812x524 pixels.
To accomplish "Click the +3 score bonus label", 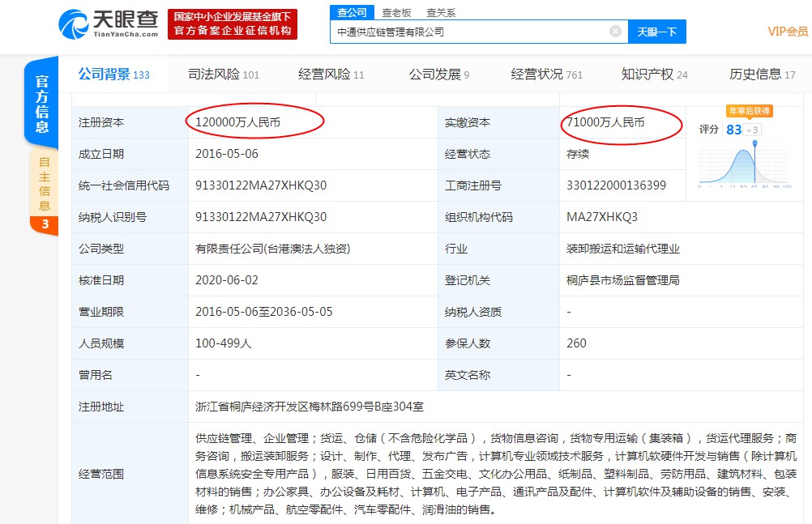I will 752,130.
